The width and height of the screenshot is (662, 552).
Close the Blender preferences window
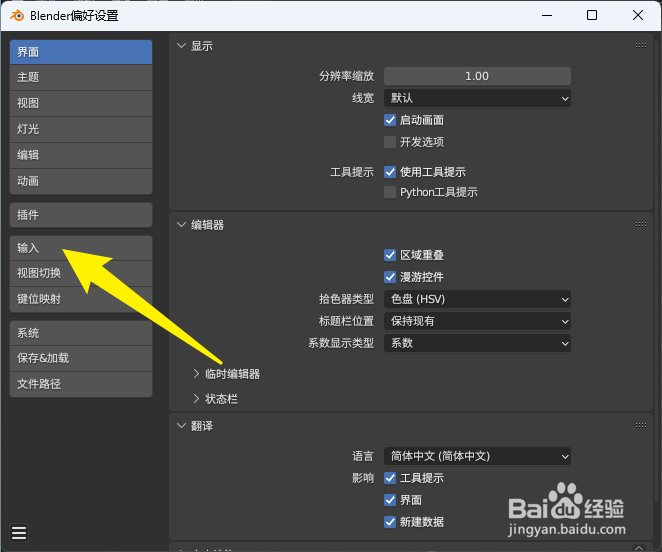point(638,16)
